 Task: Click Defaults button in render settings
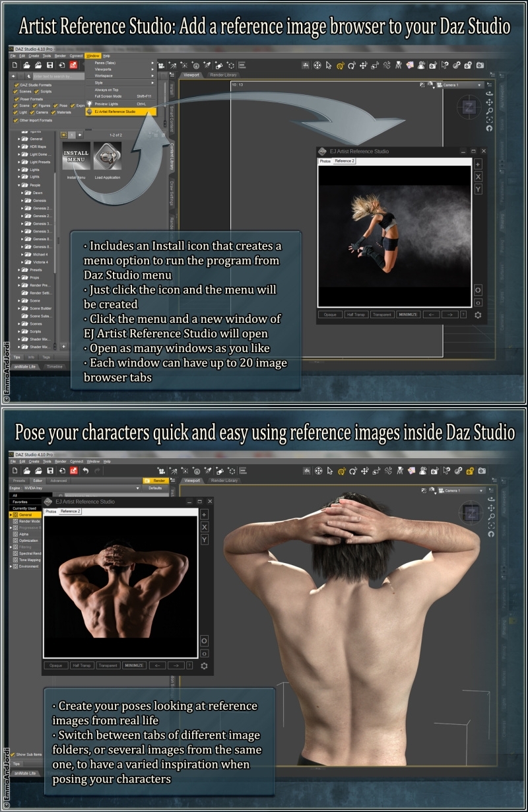point(156,488)
